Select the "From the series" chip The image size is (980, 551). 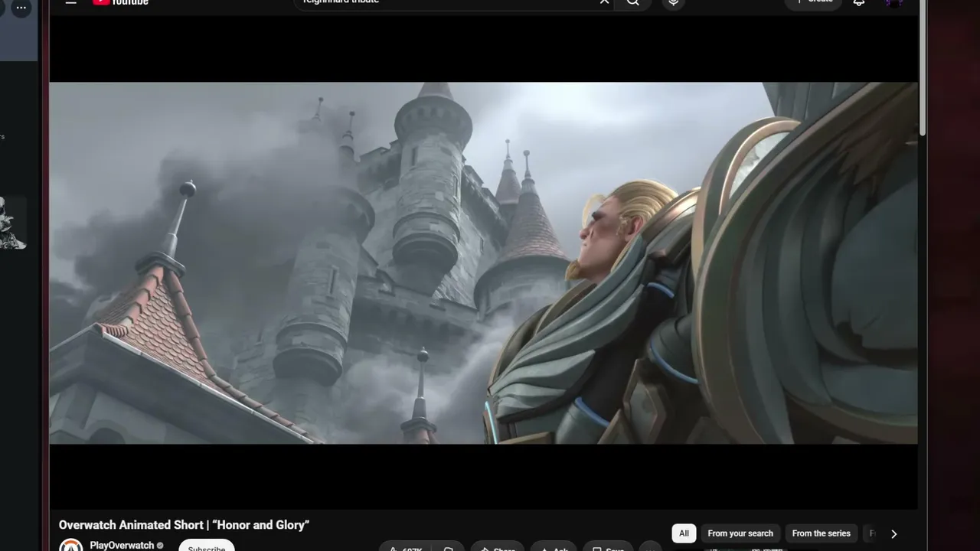point(822,533)
